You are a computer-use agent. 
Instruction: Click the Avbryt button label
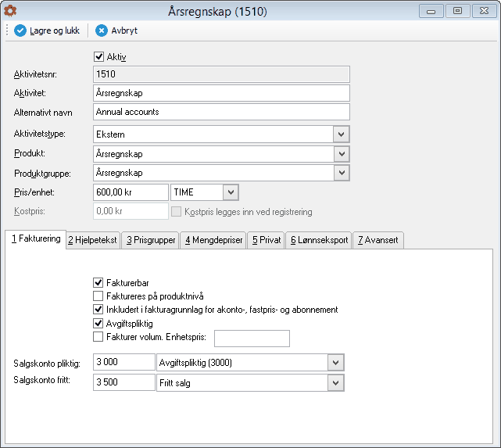click(124, 30)
